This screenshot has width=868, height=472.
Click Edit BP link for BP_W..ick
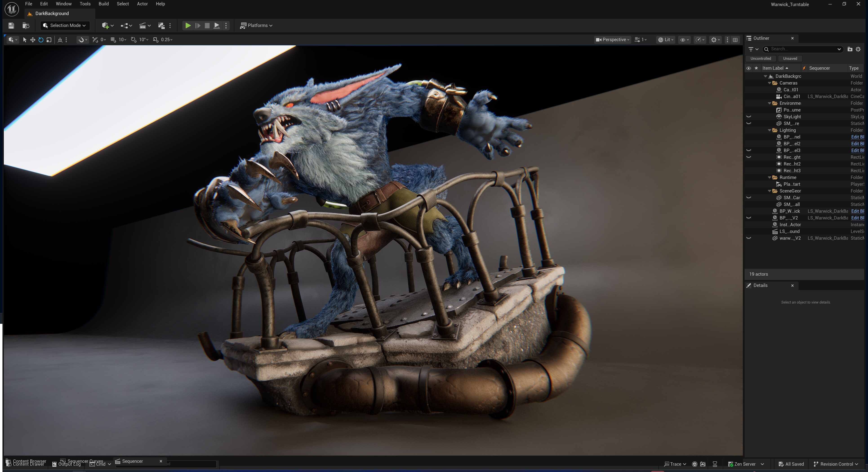[857, 211]
